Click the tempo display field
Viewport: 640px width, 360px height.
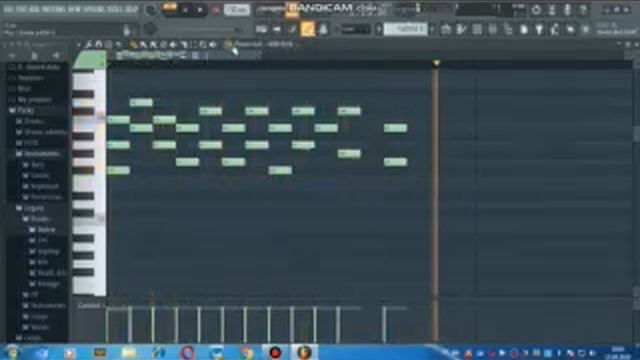coord(237,9)
